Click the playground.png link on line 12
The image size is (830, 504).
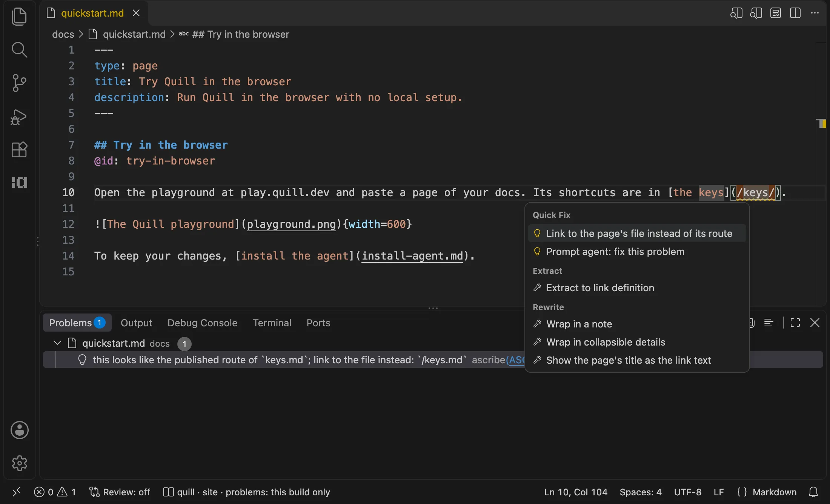pyautogui.click(x=291, y=224)
